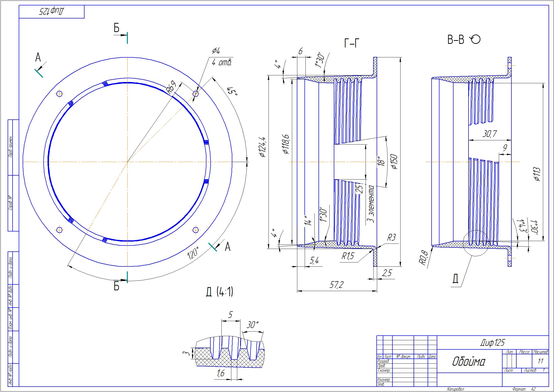Image resolution: width=554 pixels, height=392 pixels.
Task: Click the ø124,4 dimension text
Action: 262,147
